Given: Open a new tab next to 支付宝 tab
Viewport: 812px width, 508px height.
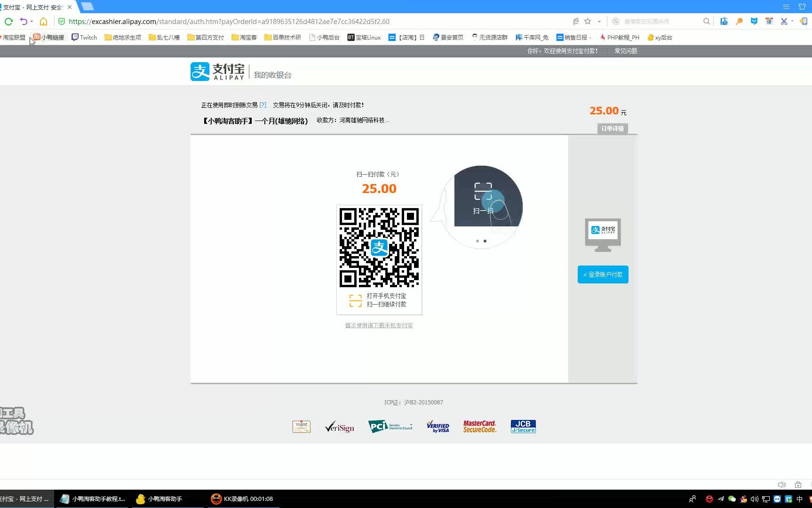Looking at the screenshot, I should [x=88, y=7].
